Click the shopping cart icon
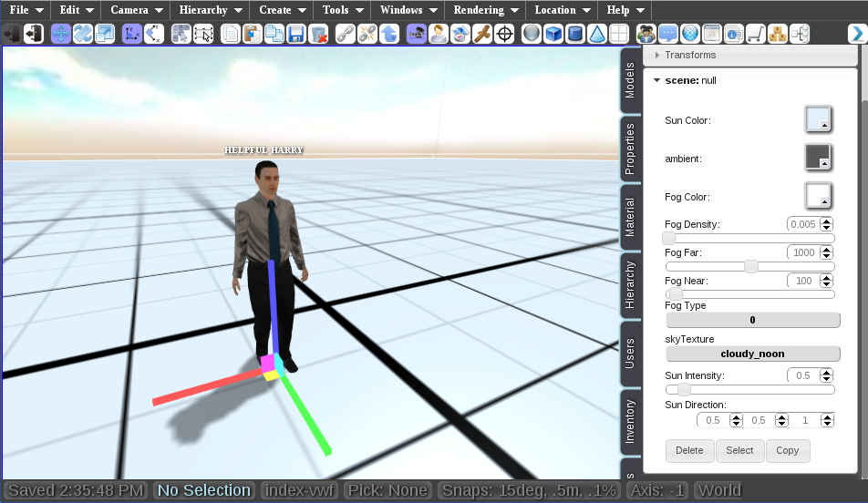Screen dimensions: 868x503 (756, 34)
